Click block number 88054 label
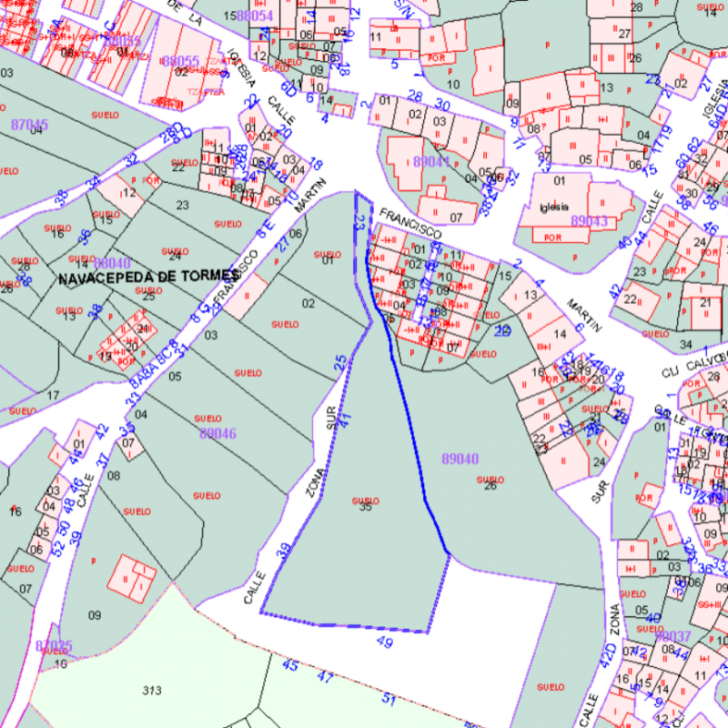This screenshot has height=728, width=728. (x=254, y=16)
